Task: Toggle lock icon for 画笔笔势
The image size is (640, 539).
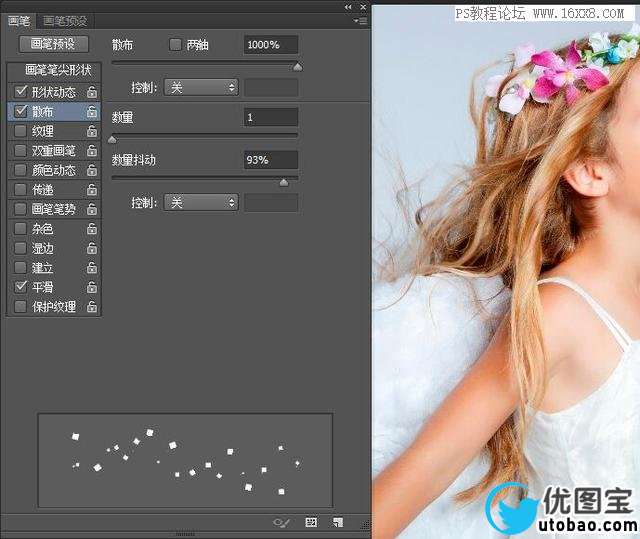Action: [x=92, y=209]
